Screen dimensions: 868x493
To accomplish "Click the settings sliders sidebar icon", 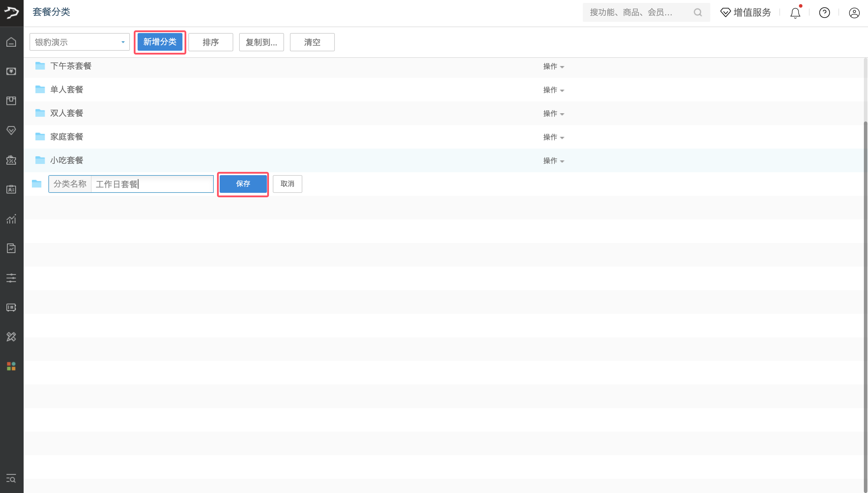I will pyautogui.click(x=11, y=278).
